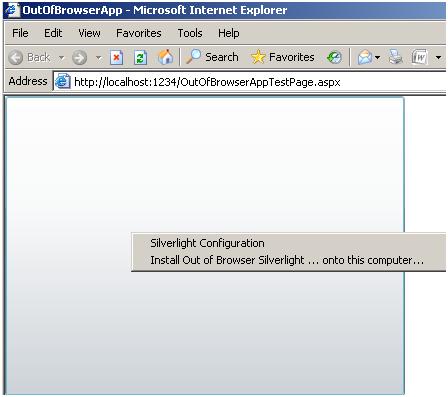Open the Tools menu
This screenshot has width=448, height=397.
190,33
